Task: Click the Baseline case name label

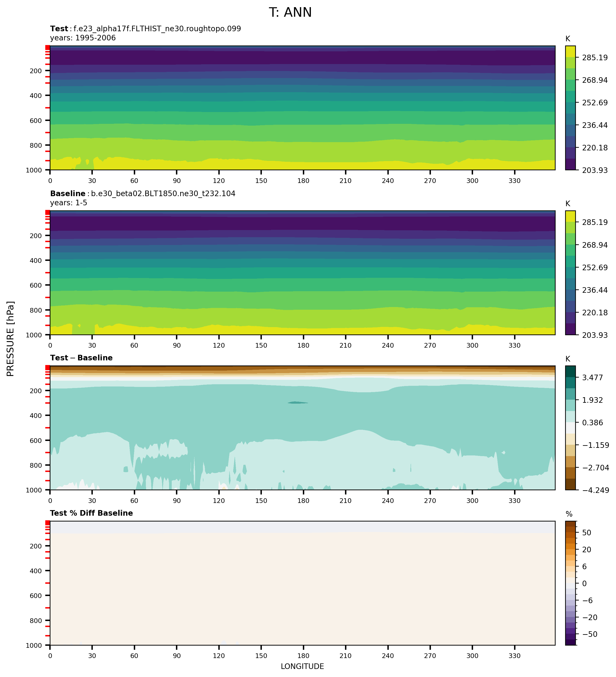Action: pos(143,194)
